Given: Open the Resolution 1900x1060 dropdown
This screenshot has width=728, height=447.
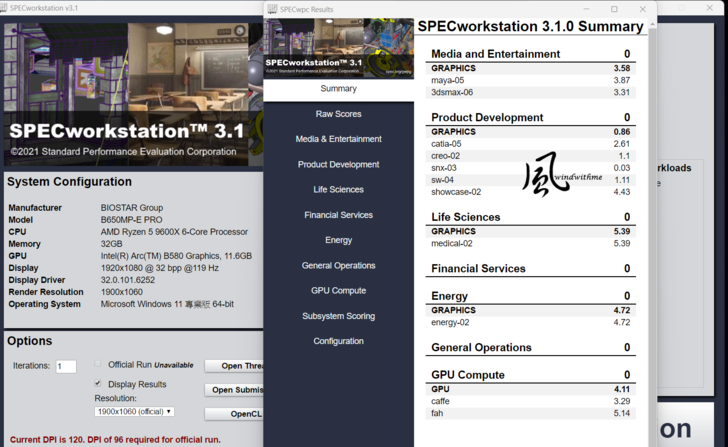Looking at the screenshot, I should (x=134, y=411).
